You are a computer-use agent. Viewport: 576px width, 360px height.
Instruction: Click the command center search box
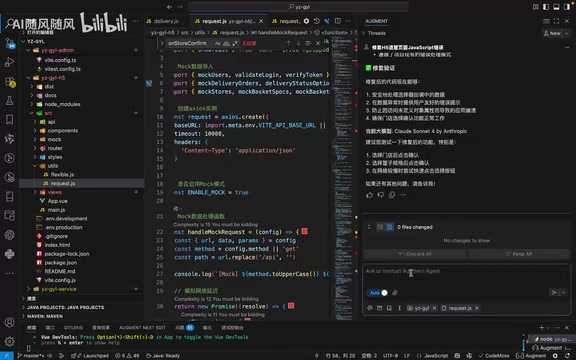pos(298,7)
